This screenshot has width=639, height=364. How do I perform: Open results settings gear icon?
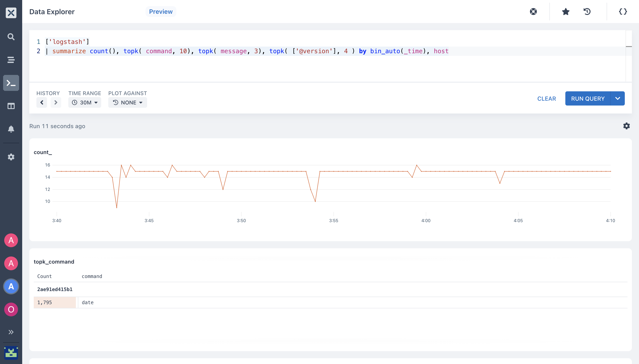click(626, 126)
